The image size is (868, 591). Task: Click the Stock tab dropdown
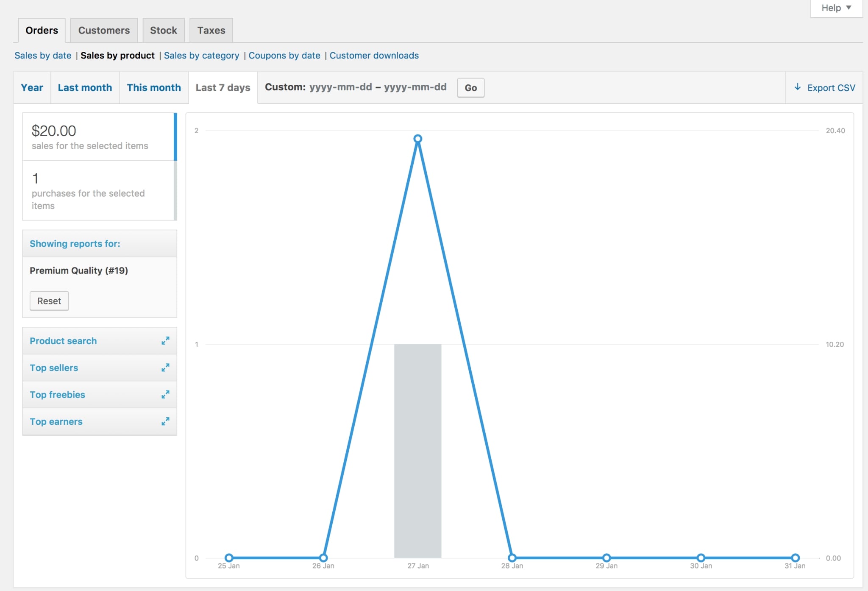tap(163, 29)
